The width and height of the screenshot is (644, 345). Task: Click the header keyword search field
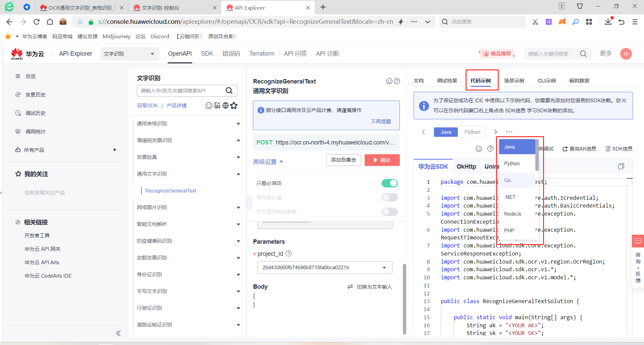pyautogui.click(x=552, y=54)
